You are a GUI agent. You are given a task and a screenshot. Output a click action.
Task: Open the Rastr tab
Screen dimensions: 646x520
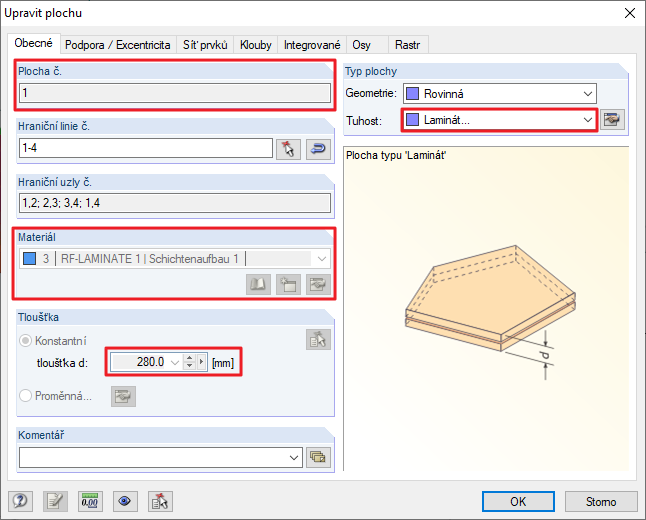coord(407,45)
